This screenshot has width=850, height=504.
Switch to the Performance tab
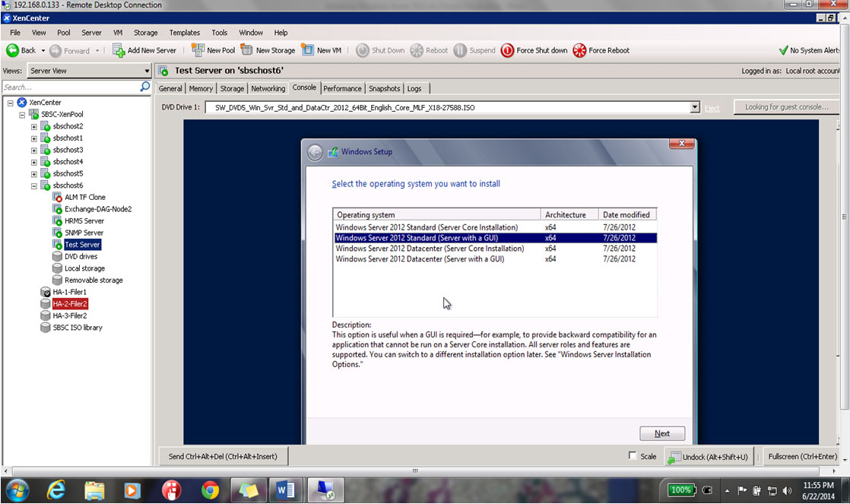pos(342,88)
